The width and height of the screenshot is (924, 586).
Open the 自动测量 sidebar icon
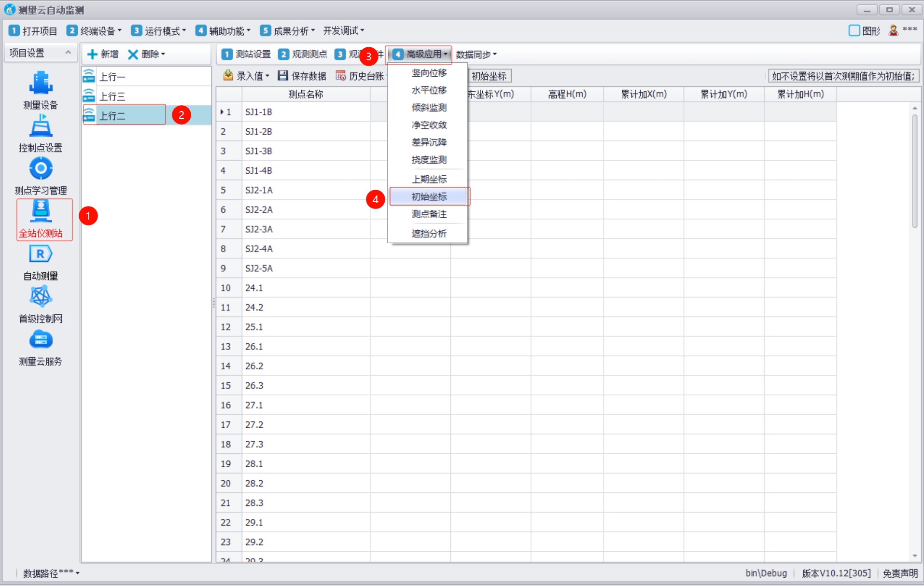pyautogui.click(x=41, y=254)
